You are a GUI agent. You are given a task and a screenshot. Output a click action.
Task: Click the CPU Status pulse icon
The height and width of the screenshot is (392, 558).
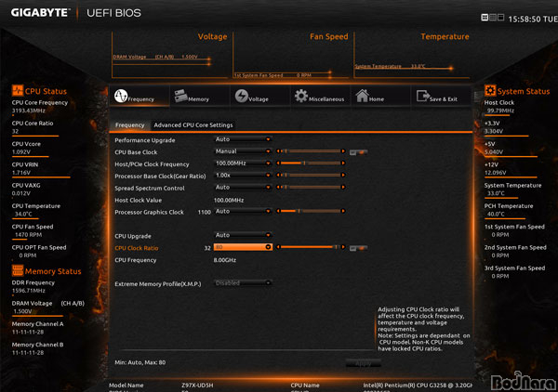(17, 90)
